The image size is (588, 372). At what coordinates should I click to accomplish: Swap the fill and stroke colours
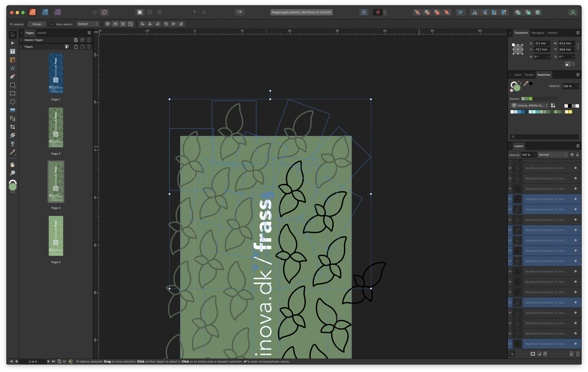519,82
